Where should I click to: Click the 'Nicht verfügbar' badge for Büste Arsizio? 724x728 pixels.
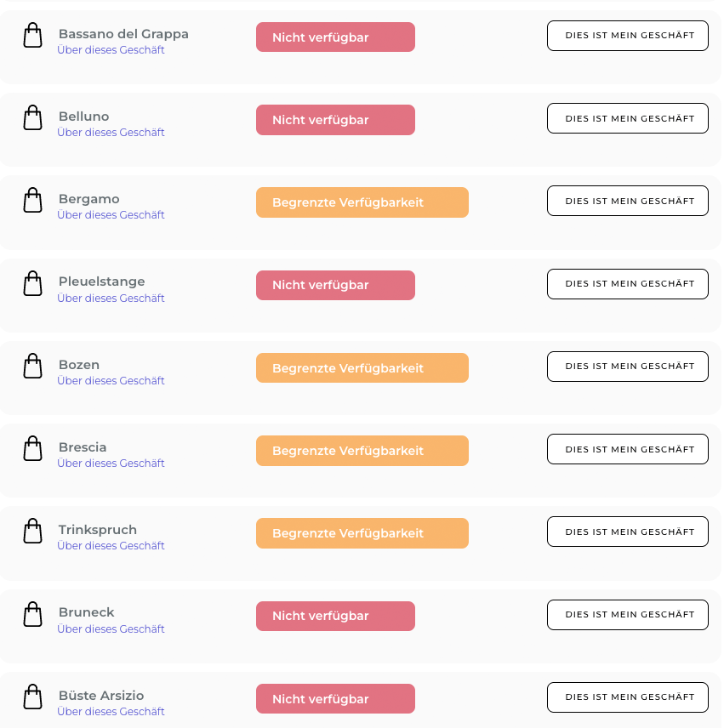pyautogui.click(x=335, y=699)
